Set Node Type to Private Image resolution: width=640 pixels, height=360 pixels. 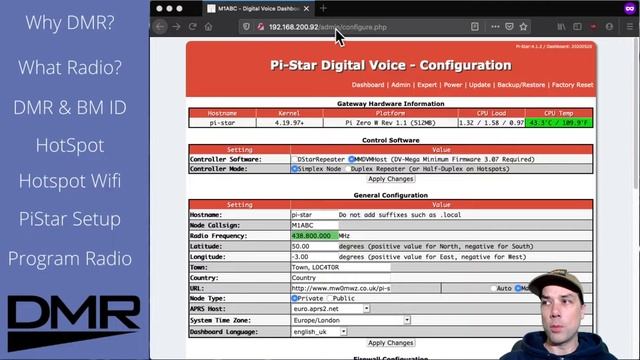(x=294, y=298)
